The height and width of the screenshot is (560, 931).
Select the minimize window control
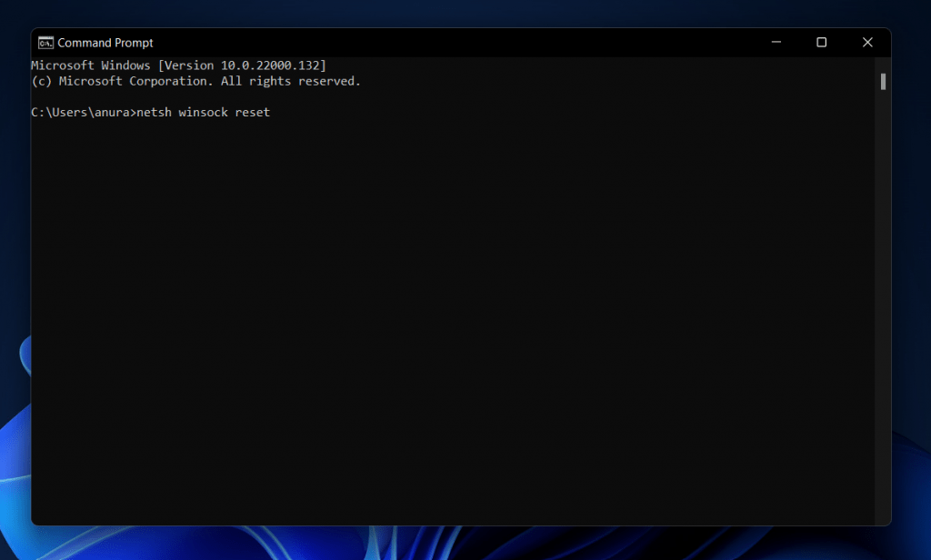pyautogui.click(x=776, y=42)
